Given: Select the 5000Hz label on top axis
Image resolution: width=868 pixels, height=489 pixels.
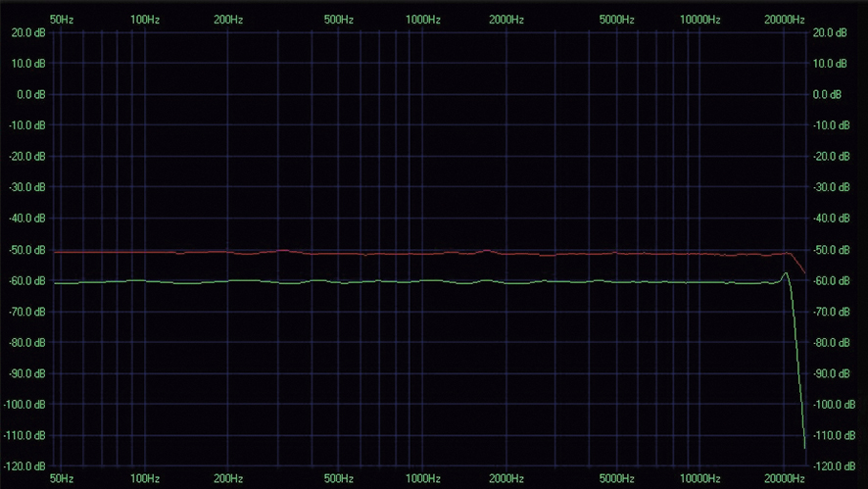Looking at the screenshot, I should [616, 20].
